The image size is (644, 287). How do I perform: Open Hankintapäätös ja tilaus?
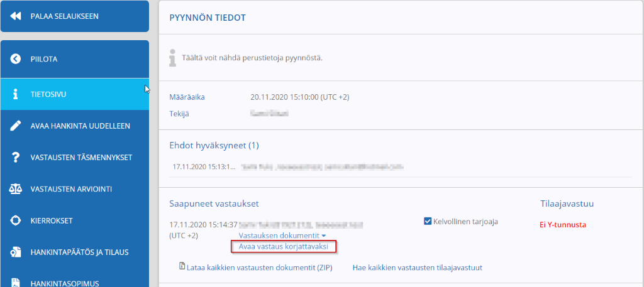[x=75, y=252]
